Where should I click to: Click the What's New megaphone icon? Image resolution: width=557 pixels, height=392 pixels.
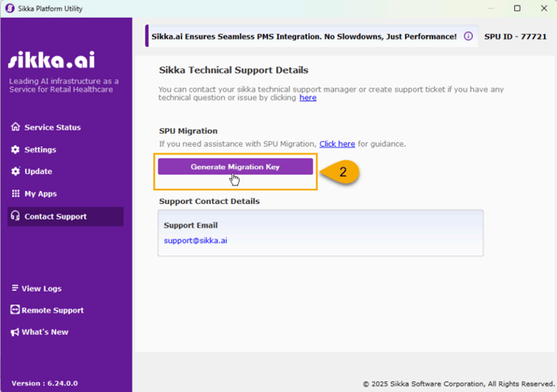pos(15,332)
